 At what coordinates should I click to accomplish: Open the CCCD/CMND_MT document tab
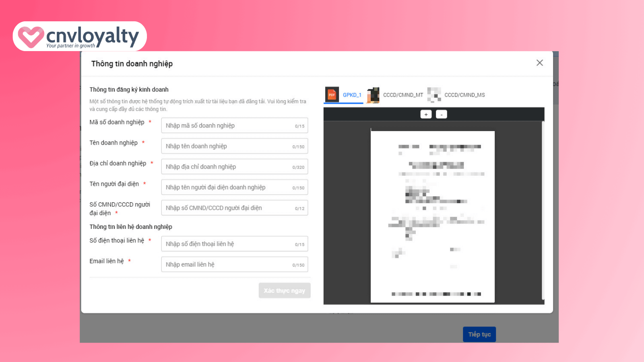click(403, 95)
